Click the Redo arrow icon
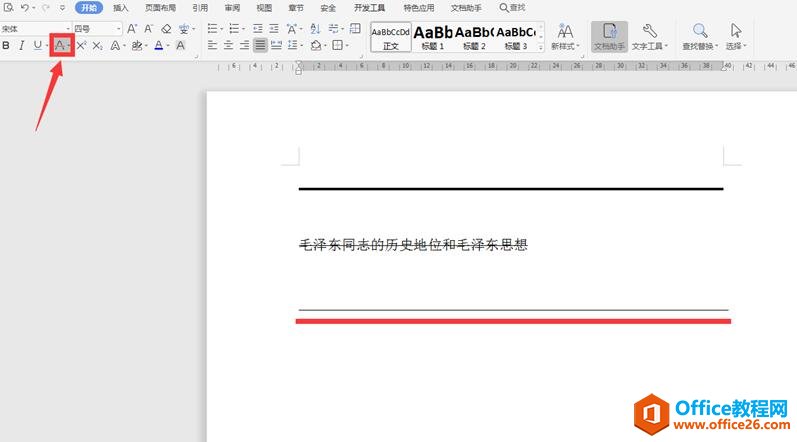 coord(46,8)
